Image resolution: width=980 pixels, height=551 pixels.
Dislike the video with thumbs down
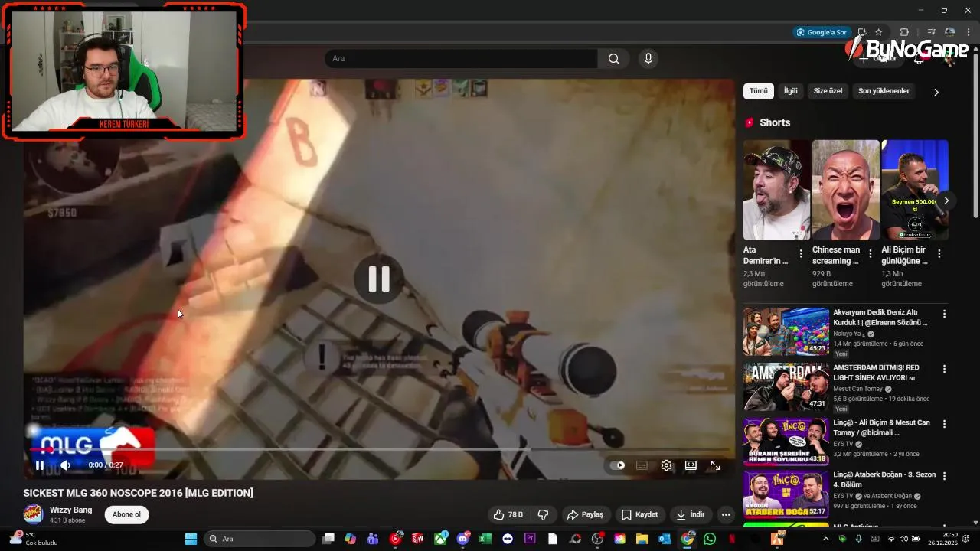pyautogui.click(x=544, y=514)
